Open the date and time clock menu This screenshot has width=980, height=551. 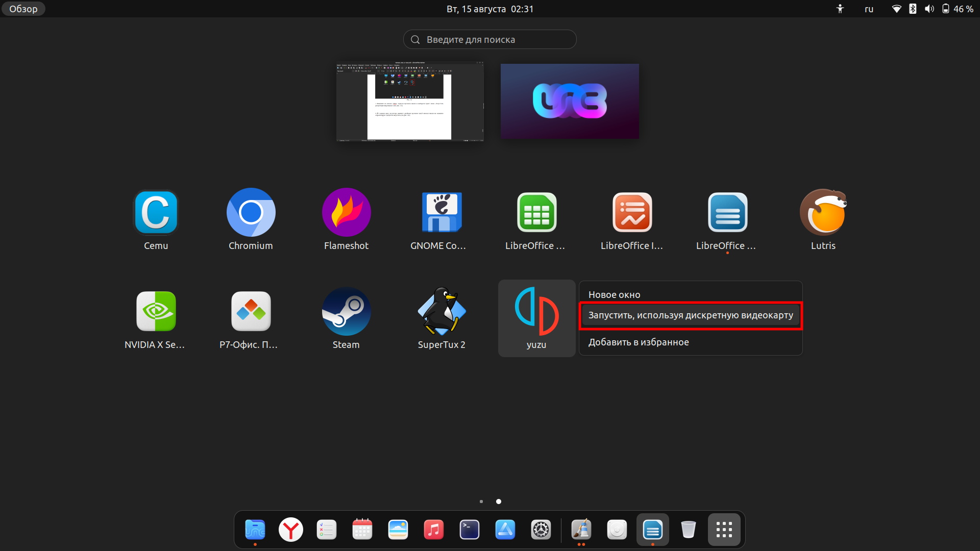click(x=490, y=9)
